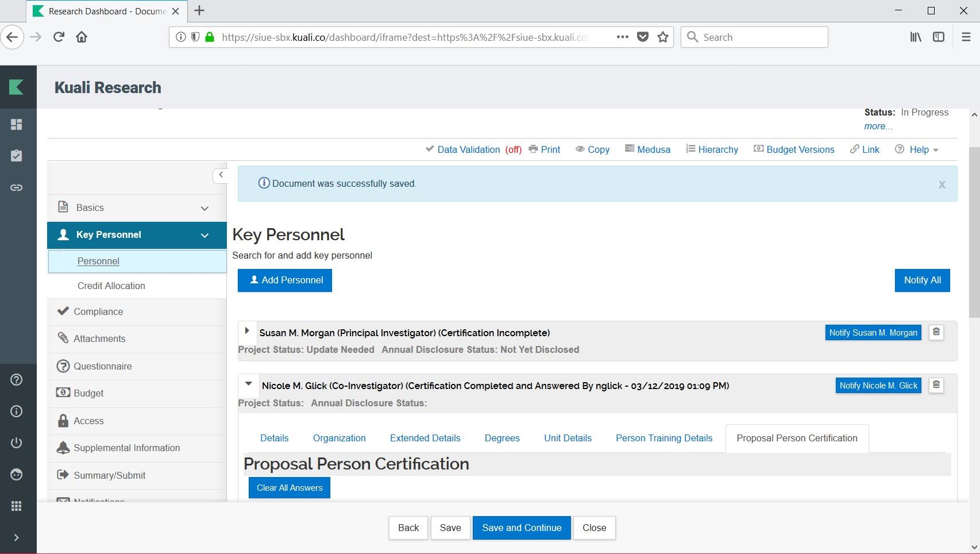
Task: Click the power icon in left sidebar
Action: 17,443
